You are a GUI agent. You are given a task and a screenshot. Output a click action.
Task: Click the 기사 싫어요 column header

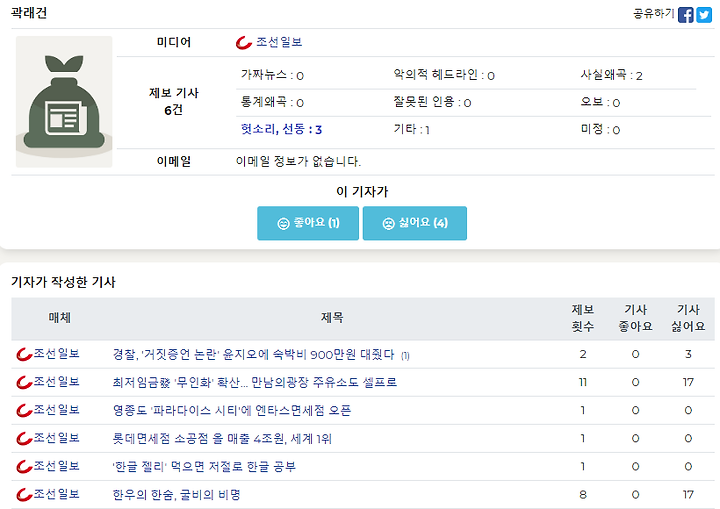click(x=688, y=318)
